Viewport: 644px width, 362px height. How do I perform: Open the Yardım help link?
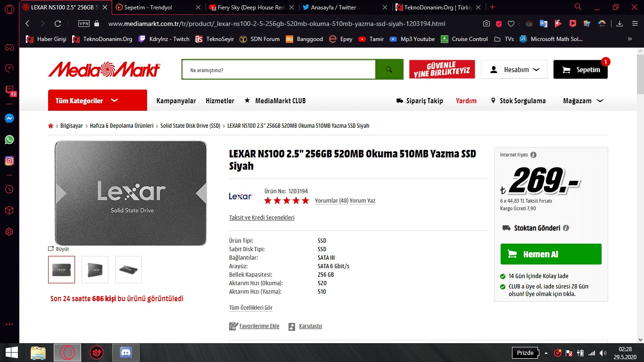click(466, 101)
